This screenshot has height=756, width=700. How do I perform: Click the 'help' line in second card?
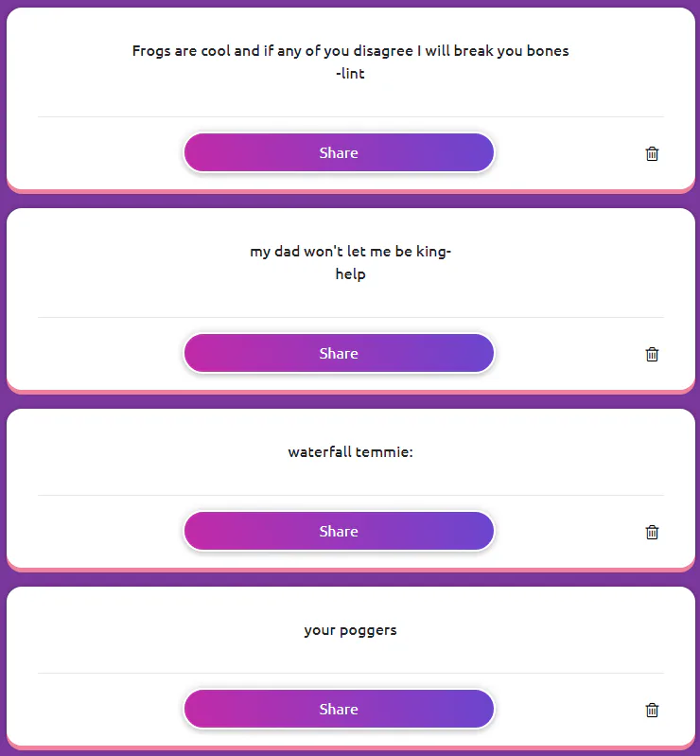click(x=350, y=274)
